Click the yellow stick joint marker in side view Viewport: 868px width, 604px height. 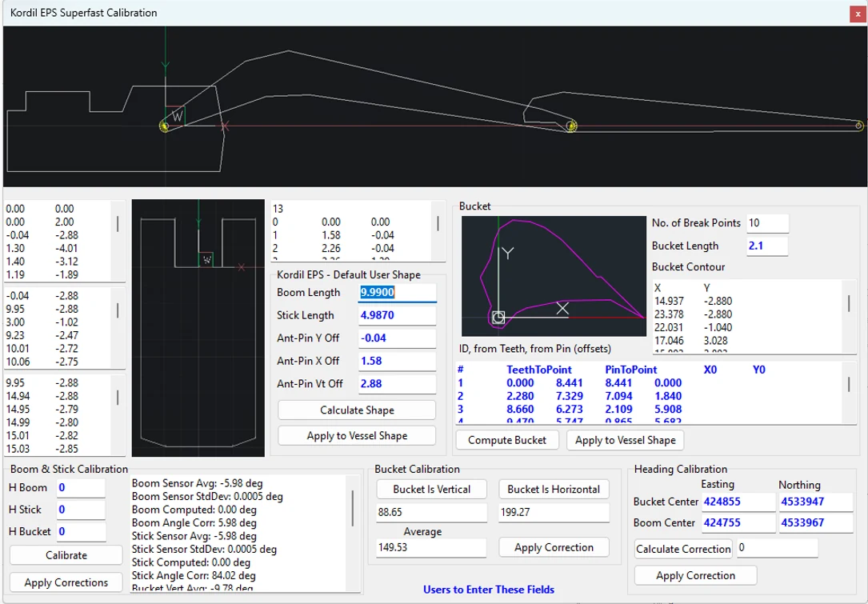(x=572, y=126)
